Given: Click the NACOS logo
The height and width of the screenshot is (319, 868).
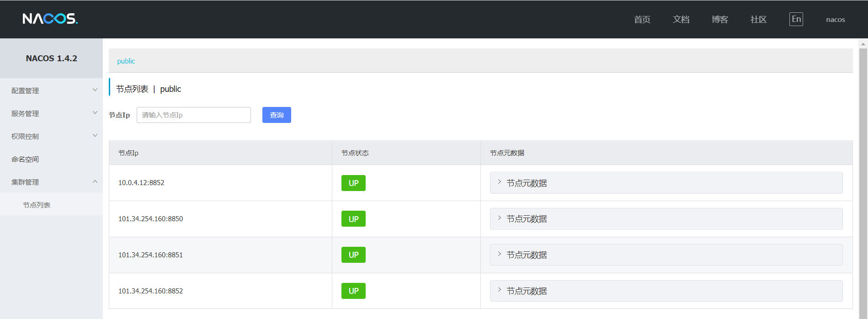Looking at the screenshot, I should coord(50,19).
